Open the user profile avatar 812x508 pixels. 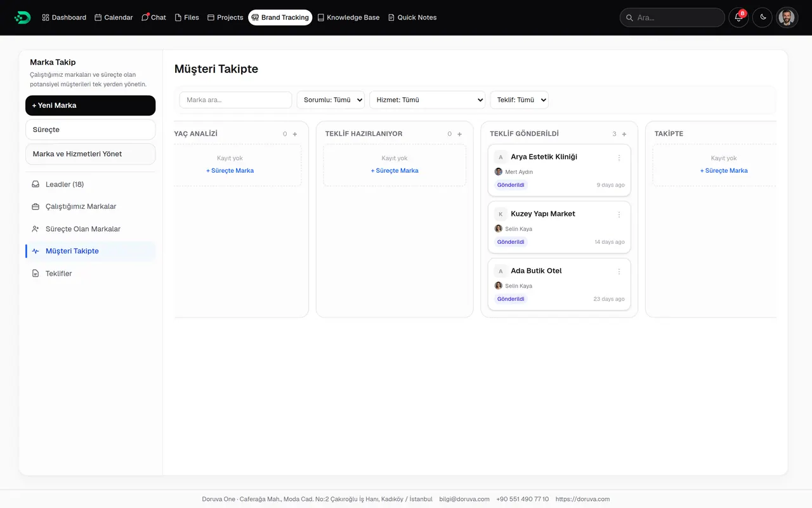(x=787, y=17)
